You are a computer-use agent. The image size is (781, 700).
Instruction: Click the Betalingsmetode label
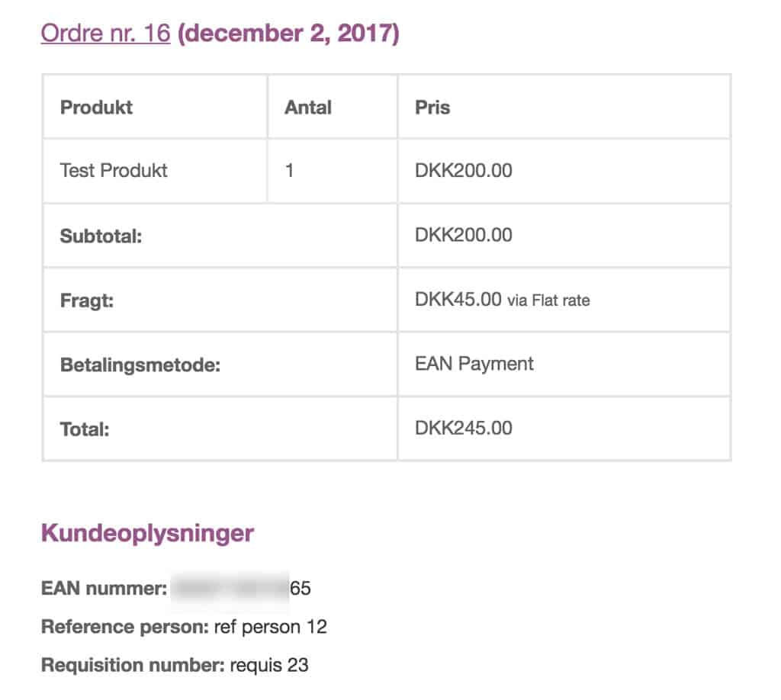pos(140,365)
